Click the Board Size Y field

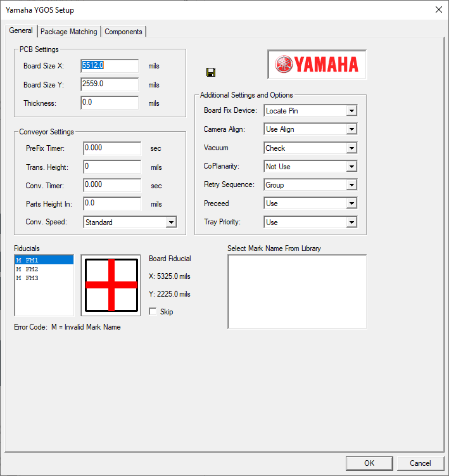(110, 84)
